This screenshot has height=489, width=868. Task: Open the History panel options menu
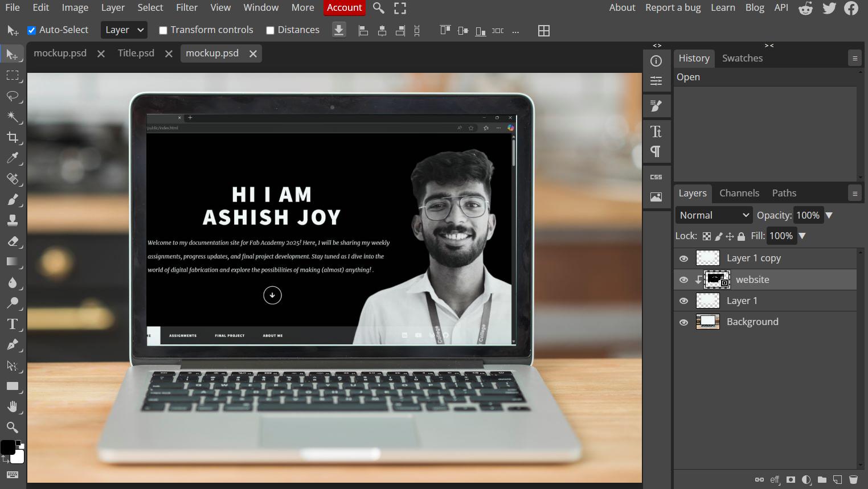click(x=854, y=58)
